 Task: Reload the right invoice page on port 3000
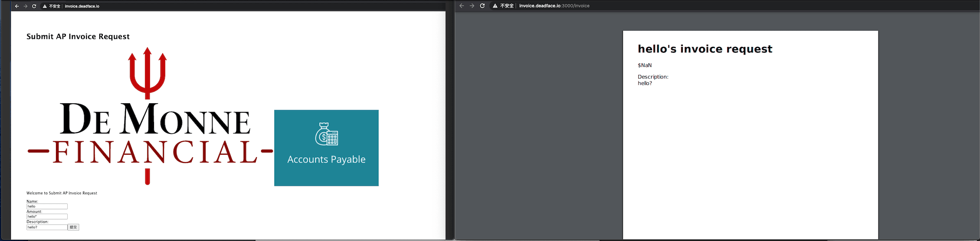pyautogui.click(x=482, y=6)
